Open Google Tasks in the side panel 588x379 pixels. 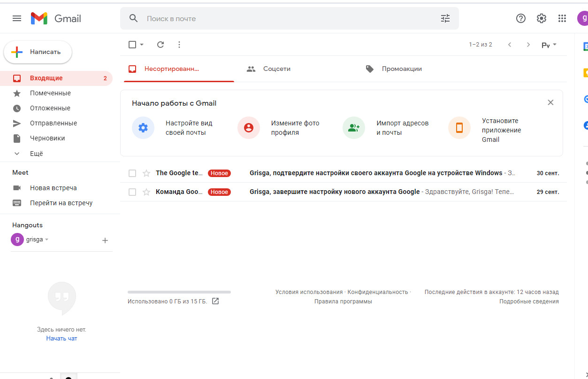click(x=585, y=99)
